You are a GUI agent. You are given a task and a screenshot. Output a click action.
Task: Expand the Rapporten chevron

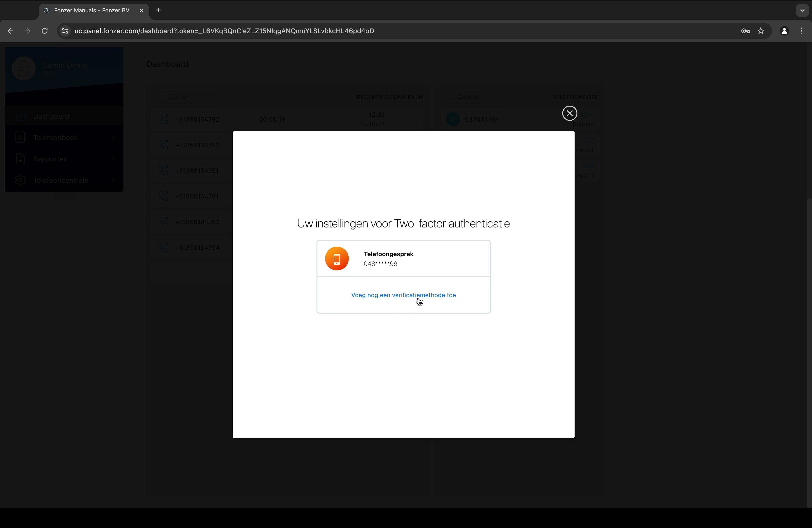tap(113, 159)
